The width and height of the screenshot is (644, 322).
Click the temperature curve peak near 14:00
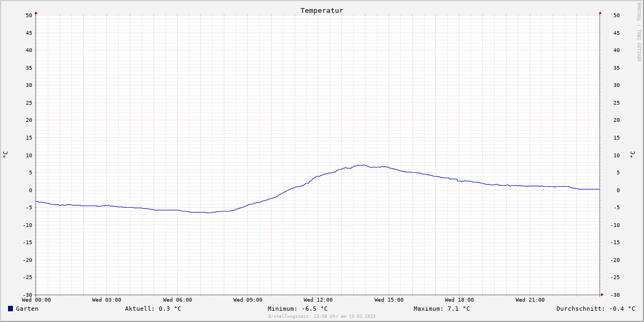(362, 165)
